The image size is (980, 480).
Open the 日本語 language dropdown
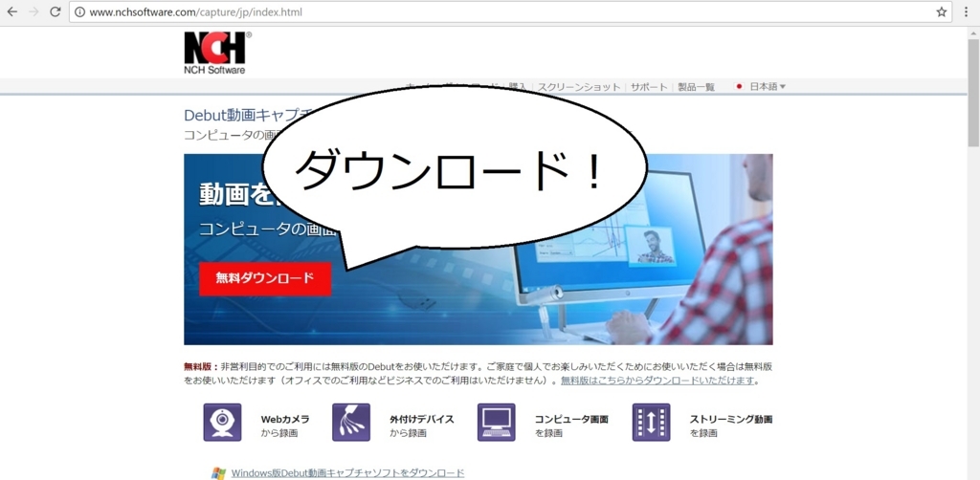pos(768,87)
